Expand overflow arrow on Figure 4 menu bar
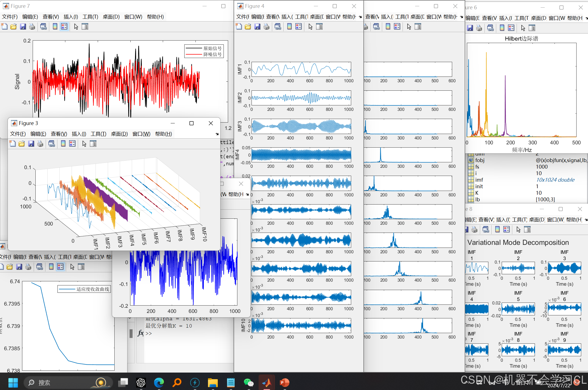This screenshot has width=588, height=390. point(360,17)
